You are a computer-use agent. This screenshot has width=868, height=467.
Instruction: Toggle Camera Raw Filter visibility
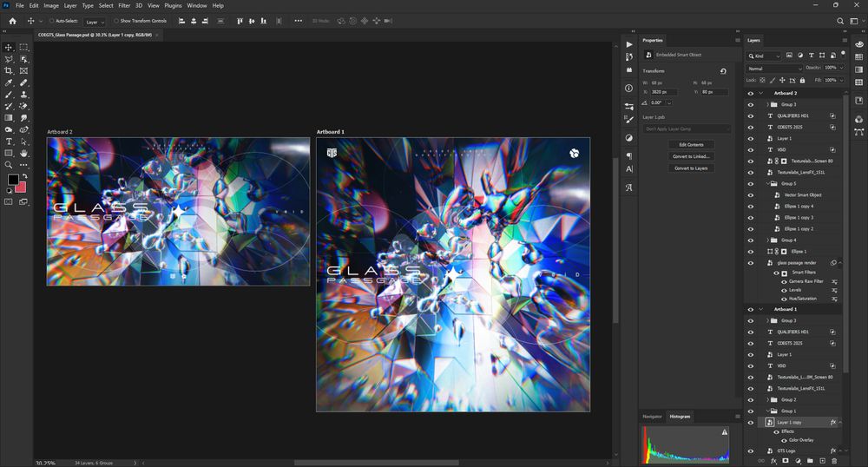click(784, 281)
